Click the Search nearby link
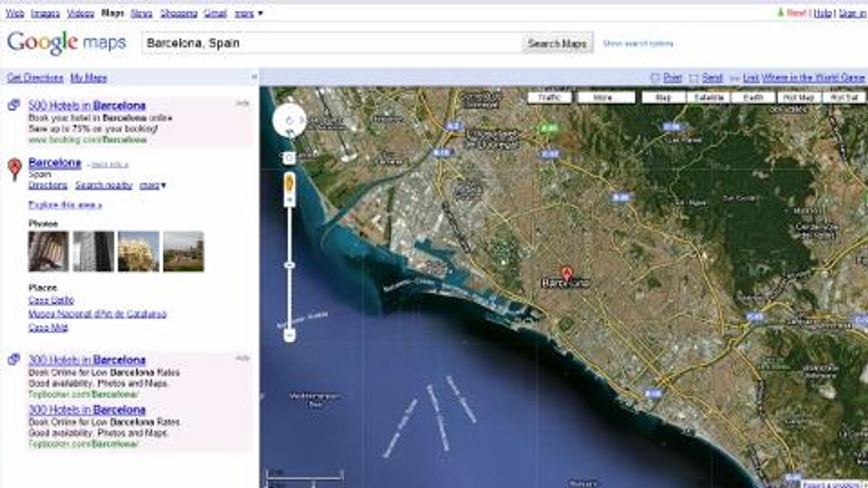 point(104,185)
